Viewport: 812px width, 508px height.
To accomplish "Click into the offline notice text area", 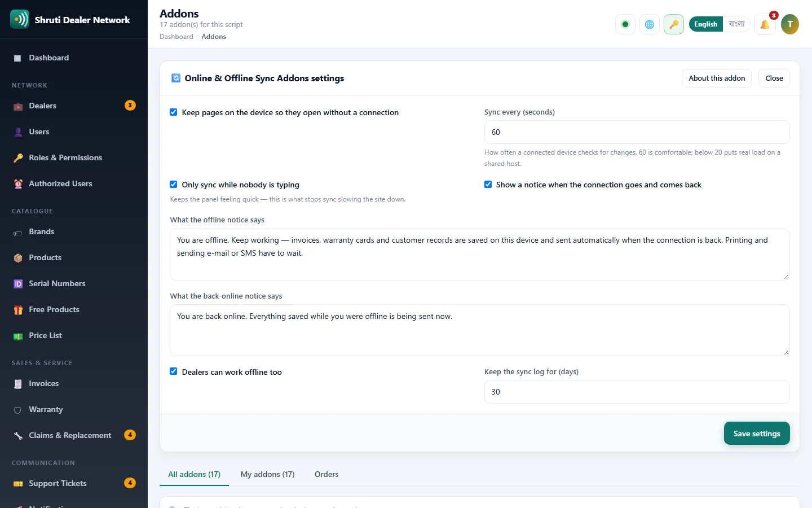I will tap(480, 255).
